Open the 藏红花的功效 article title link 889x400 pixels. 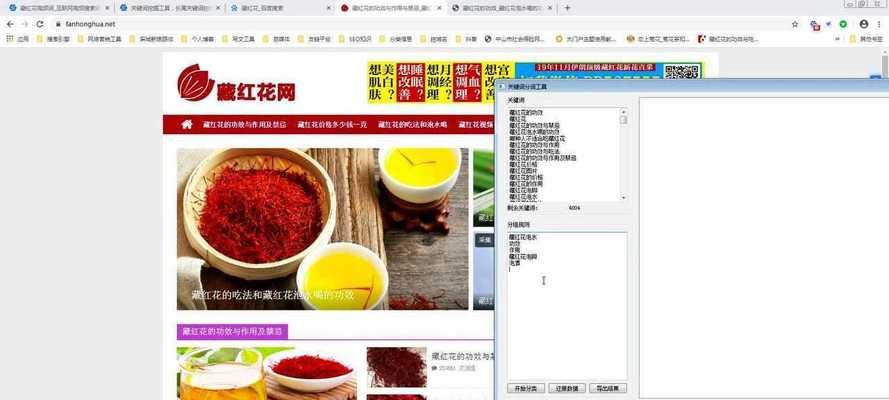pyautogui.click(x=463, y=356)
